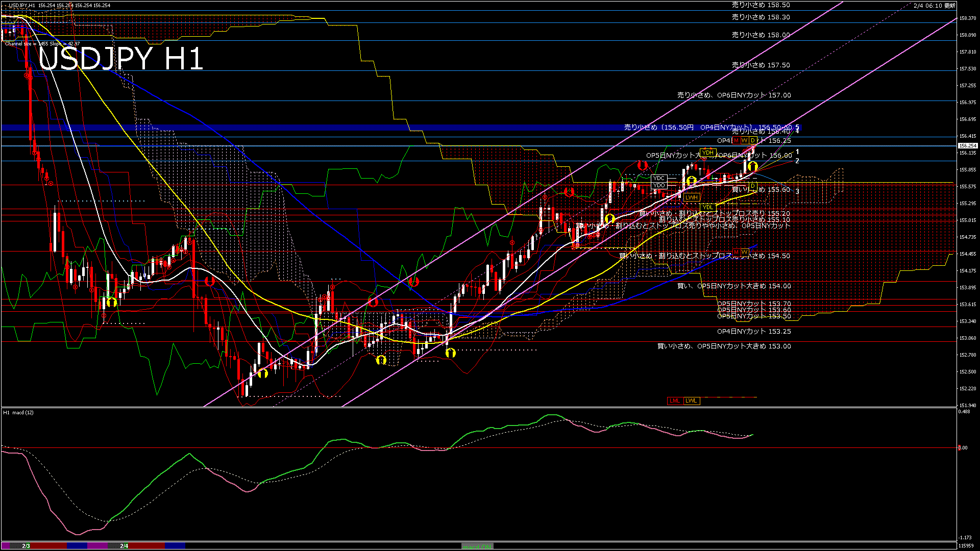Screen dimensions: 980x551
Task: Click the red LML label
Action: (x=675, y=400)
